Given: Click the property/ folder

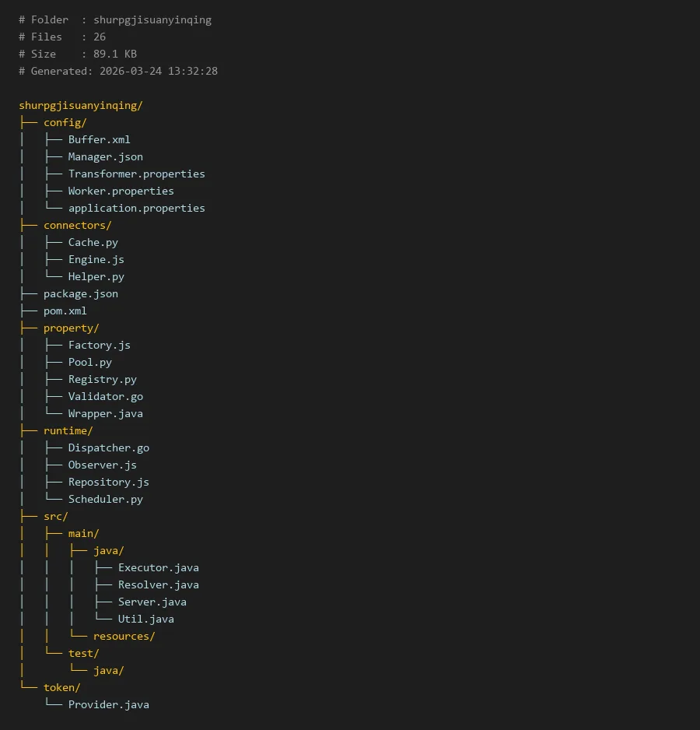Looking at the screenshot, I should tap(71, 328).
